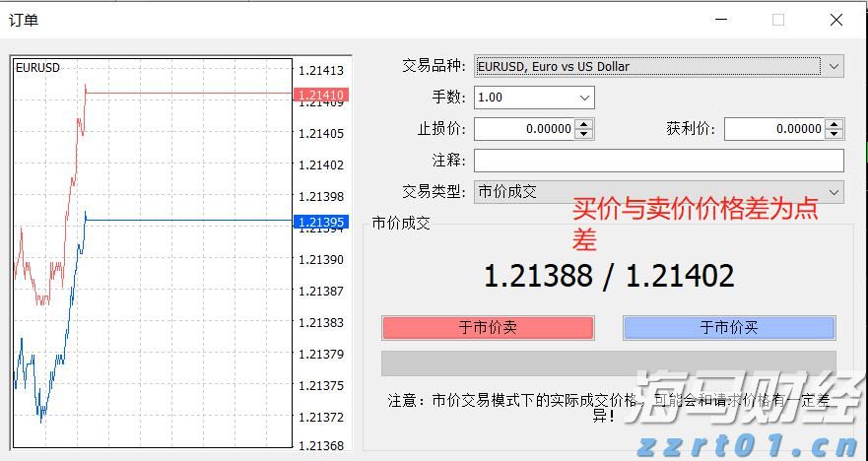
Task: Increase 止损价 with the up arrow
Action: click(x=584, y=124)
